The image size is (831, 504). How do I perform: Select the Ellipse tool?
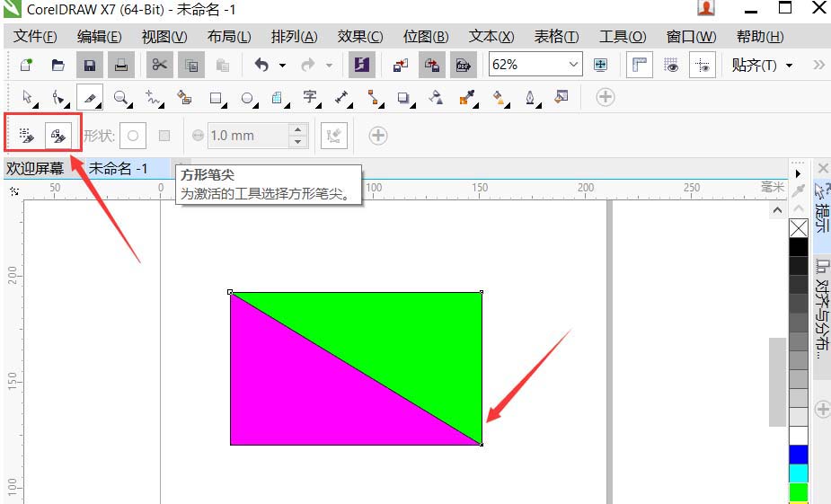[x=247, y=98]
